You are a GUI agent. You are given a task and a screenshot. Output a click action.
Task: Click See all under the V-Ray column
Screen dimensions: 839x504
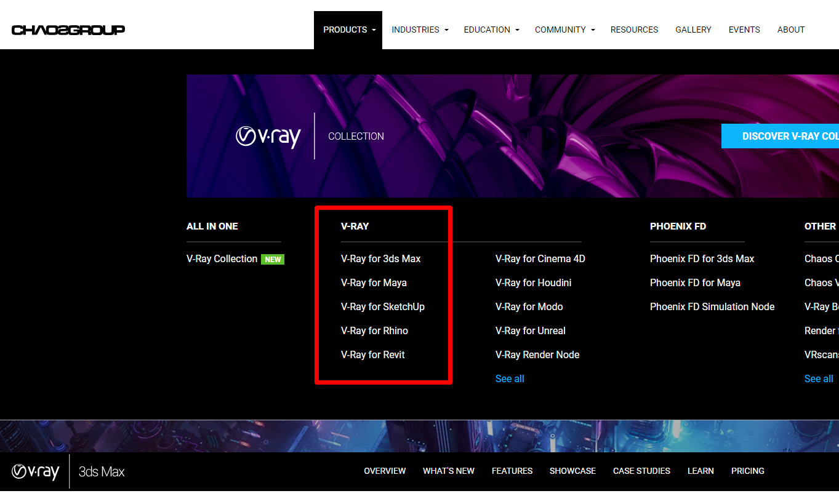(x=510, y=379)
